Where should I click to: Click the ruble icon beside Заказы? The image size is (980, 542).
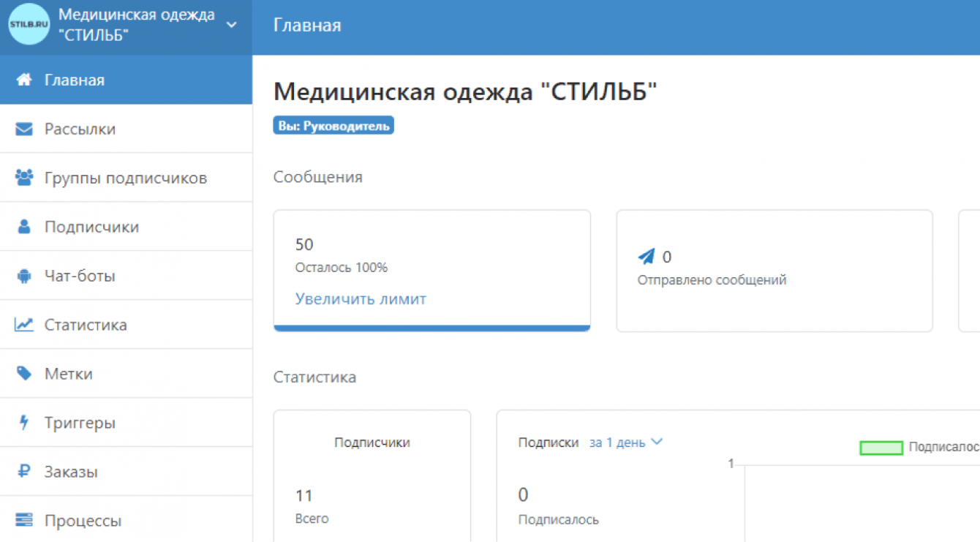pos(24,472)
